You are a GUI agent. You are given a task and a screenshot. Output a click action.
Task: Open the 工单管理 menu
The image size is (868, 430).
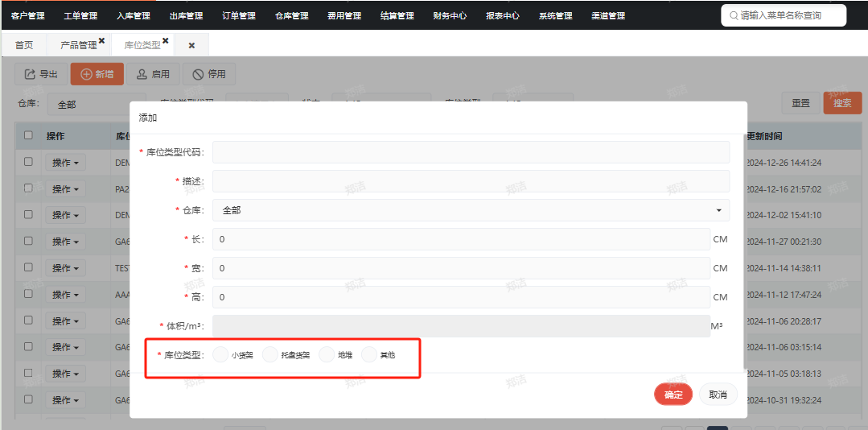(x=80, y=16)
